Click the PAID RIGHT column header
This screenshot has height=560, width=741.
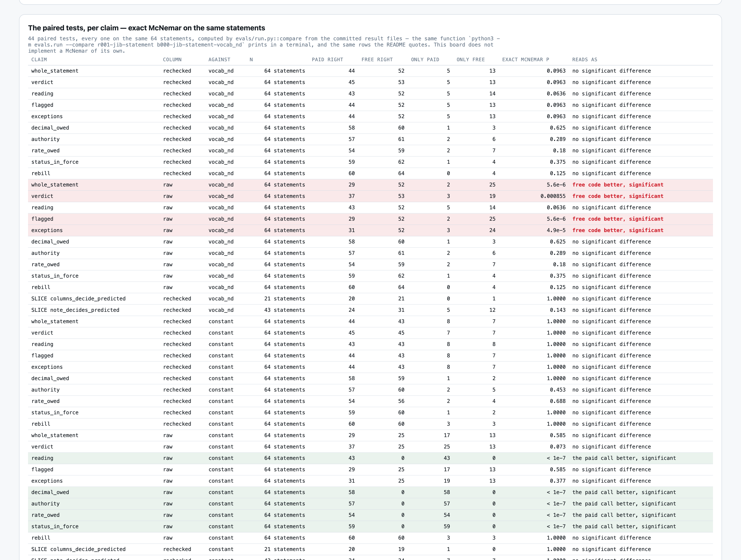click(x=327, y=60)
